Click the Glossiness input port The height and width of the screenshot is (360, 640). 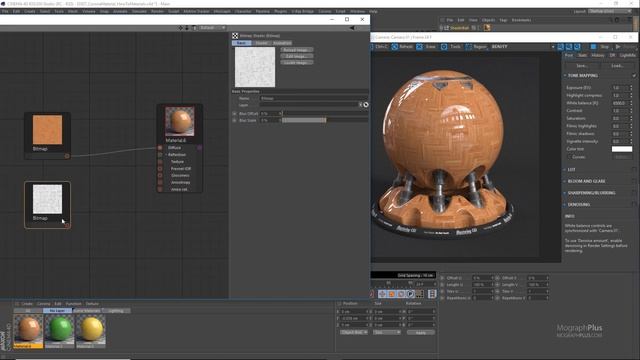160,176
